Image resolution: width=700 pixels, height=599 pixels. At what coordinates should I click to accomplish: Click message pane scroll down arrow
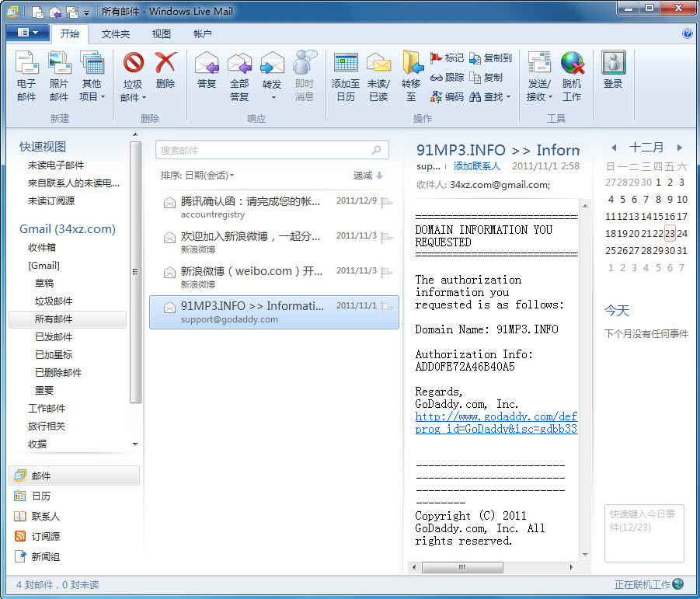[x=585, y=555]
